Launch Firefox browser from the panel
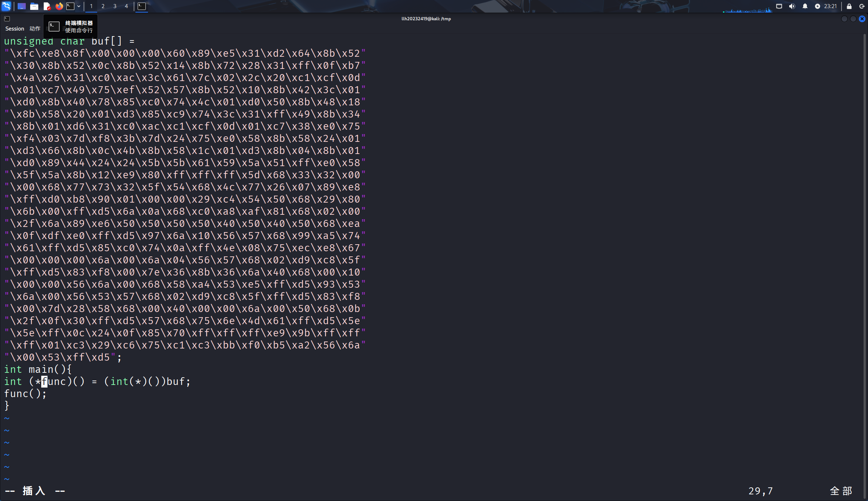The width and height of the screenshot is (868, 501). (x=59, y=6)
